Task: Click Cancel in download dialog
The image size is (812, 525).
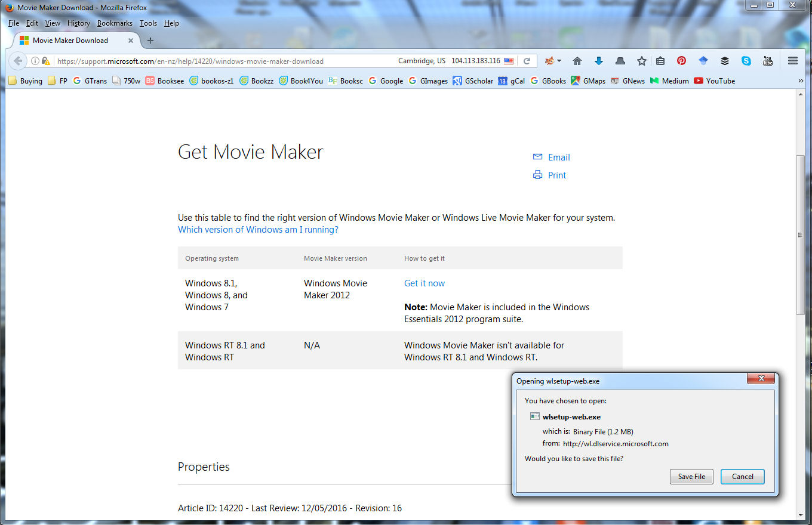Action: [x=743, y=477]
